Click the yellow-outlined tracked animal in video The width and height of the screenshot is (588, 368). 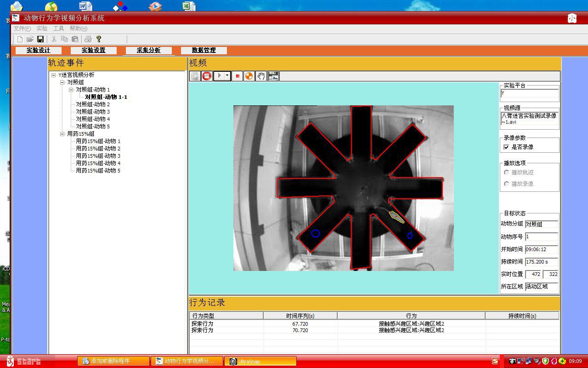(x=396, y=217)
